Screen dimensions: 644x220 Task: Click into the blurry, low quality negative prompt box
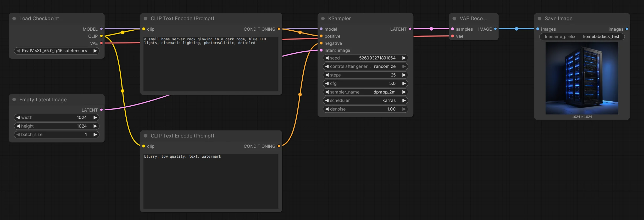[211, 181]
